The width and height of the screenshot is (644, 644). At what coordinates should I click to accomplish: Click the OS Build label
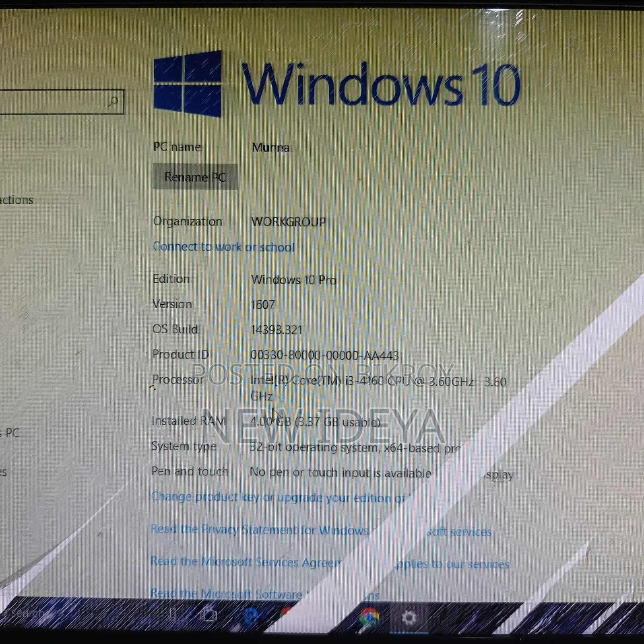(175, 329)
